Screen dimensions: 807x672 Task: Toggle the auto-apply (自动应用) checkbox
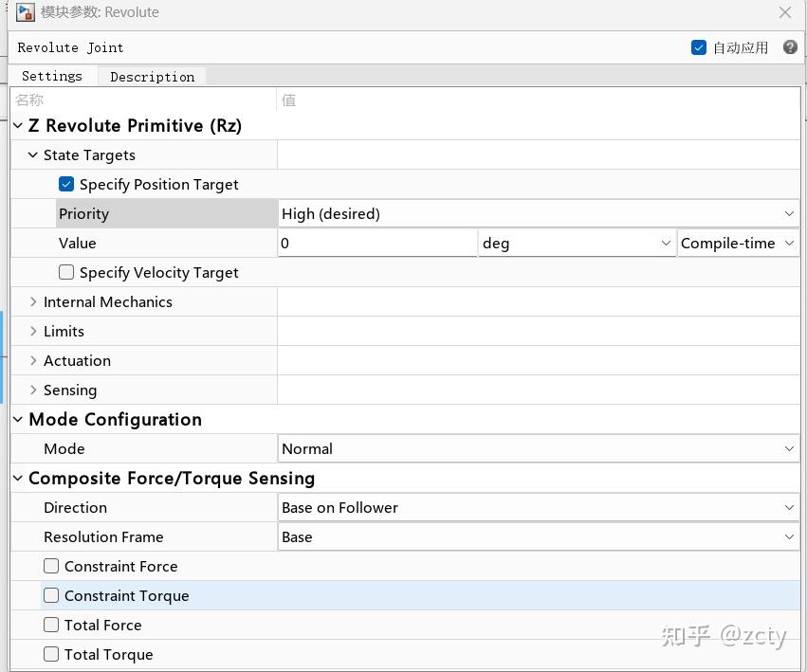coord(699,47)
